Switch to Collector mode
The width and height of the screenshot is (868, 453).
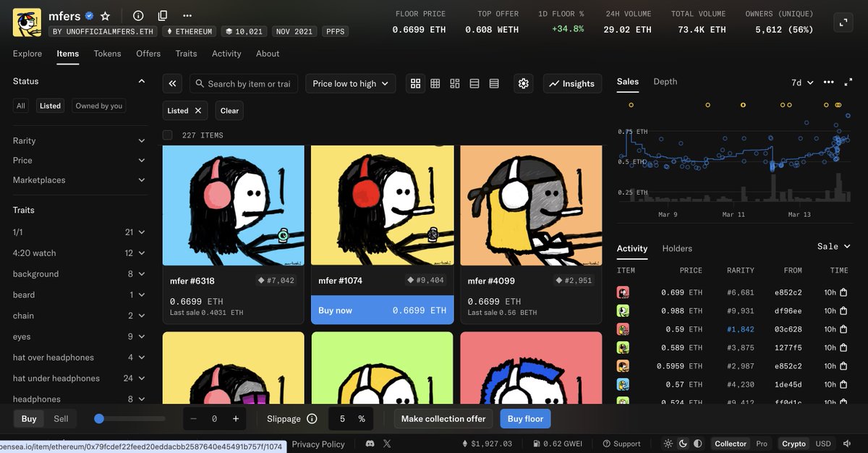731,444
